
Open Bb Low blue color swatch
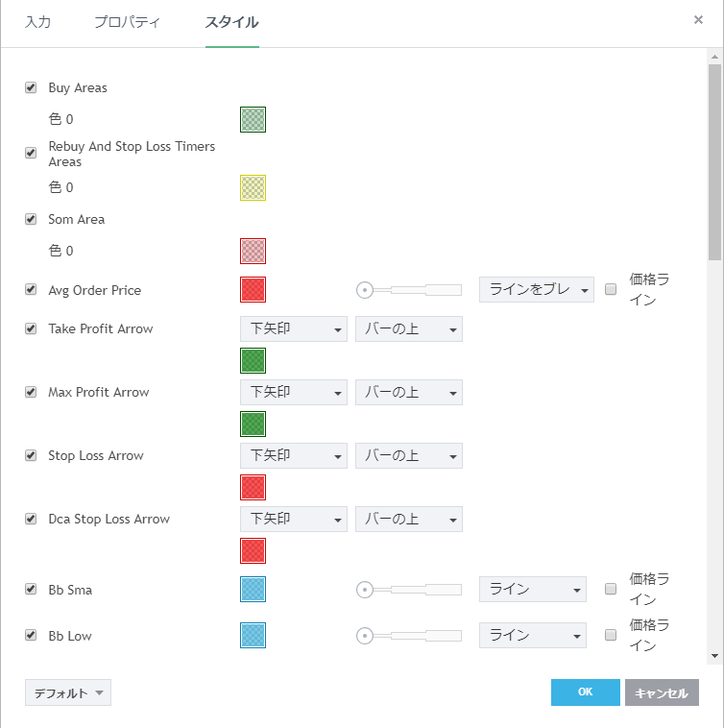tap(253, 635)
